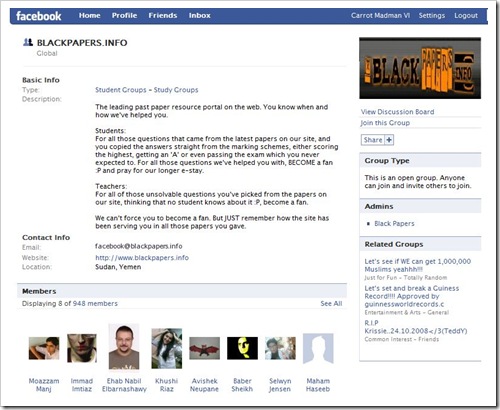Viewport: 500px width, 410px height.
Task: Click the Admins section header
Action: [420, 206]
